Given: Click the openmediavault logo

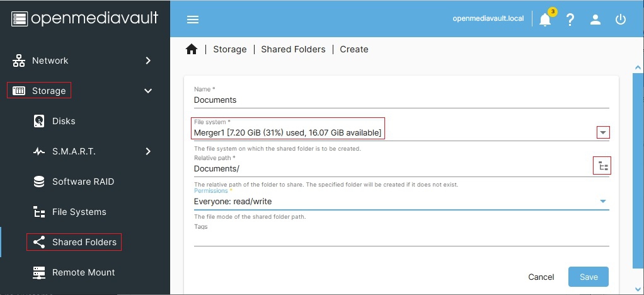Looking at the screenshot, I should pyautogui.click(x=85, y=19).
